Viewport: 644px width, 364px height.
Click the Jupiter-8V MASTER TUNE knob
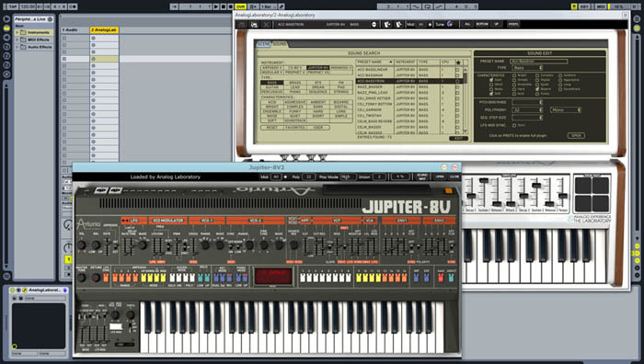pos(82,278)
